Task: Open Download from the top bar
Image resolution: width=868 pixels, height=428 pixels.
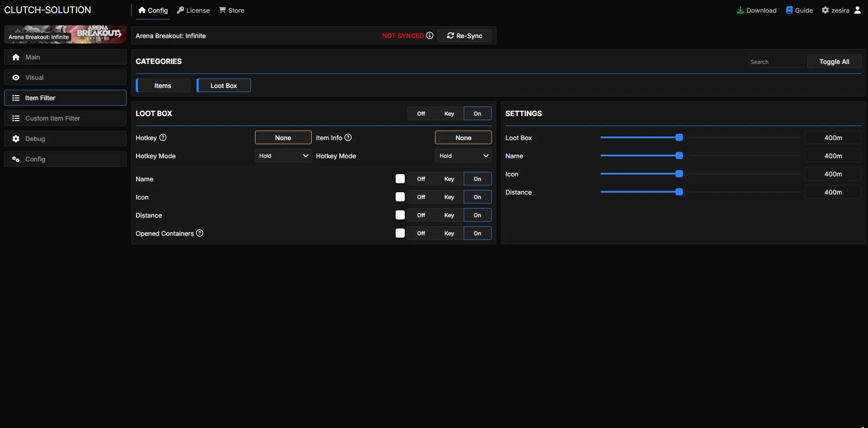Action: [x=756, y=10]
